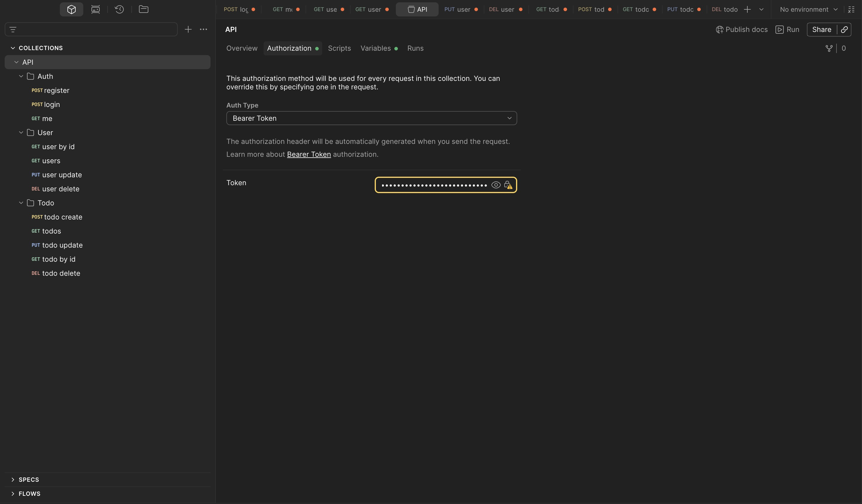Click the filter icon in the sidebar search
This screenshot has width=862, height=504.
tap(13, 29)
